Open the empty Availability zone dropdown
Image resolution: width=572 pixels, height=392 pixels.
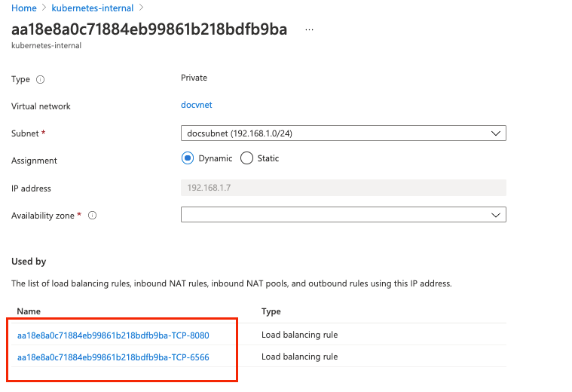(343, 215)
